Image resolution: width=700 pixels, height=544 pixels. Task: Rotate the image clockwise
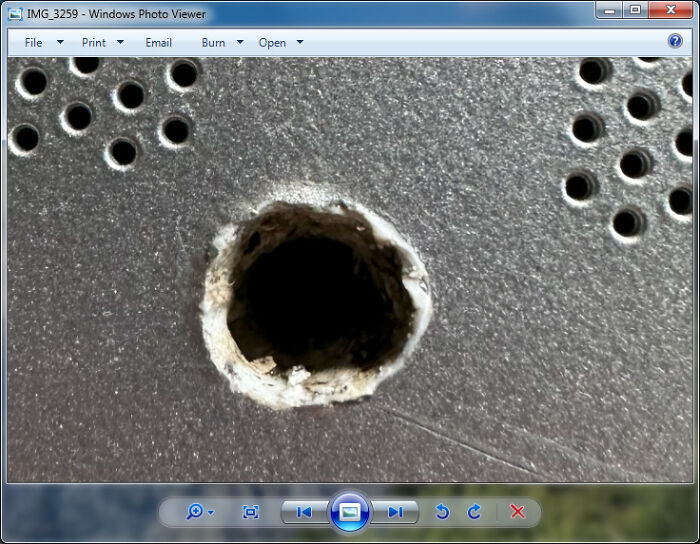[474, 512]
